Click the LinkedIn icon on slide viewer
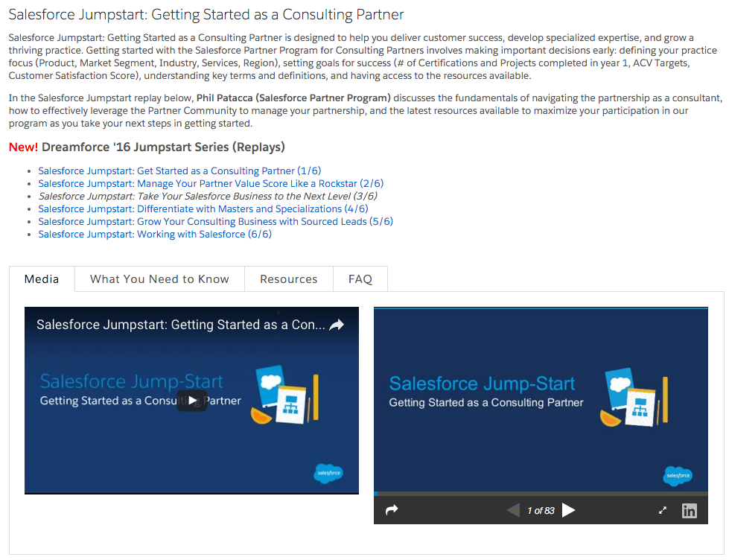 689,511
